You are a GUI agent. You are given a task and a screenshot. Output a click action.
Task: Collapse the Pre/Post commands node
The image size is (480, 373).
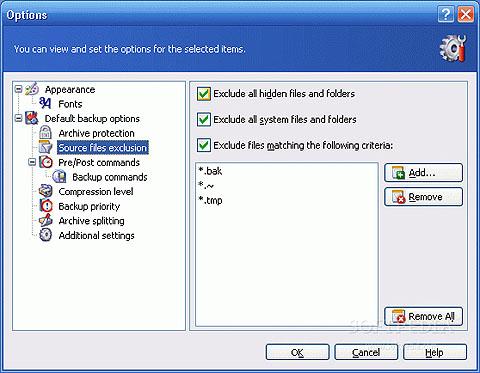pos(32,162)
